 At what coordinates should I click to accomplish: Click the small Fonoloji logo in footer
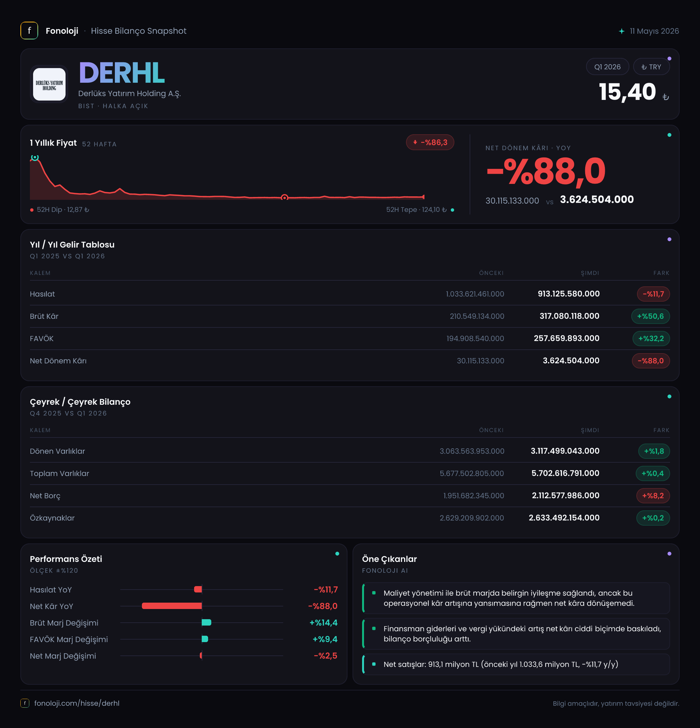coord(24,703)
